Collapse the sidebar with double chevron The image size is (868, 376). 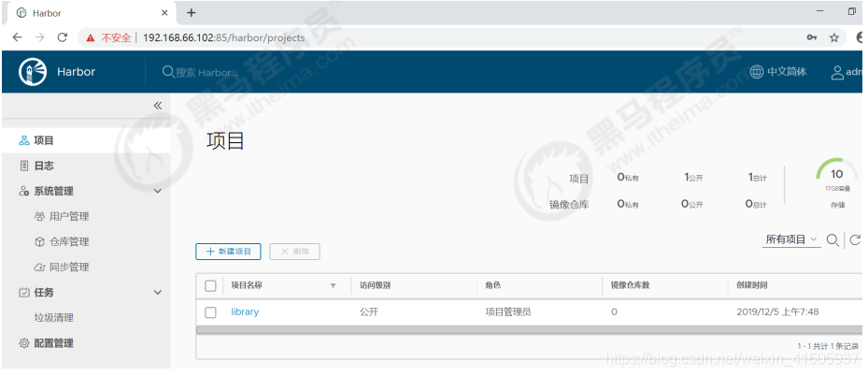(x=158, y=106)
